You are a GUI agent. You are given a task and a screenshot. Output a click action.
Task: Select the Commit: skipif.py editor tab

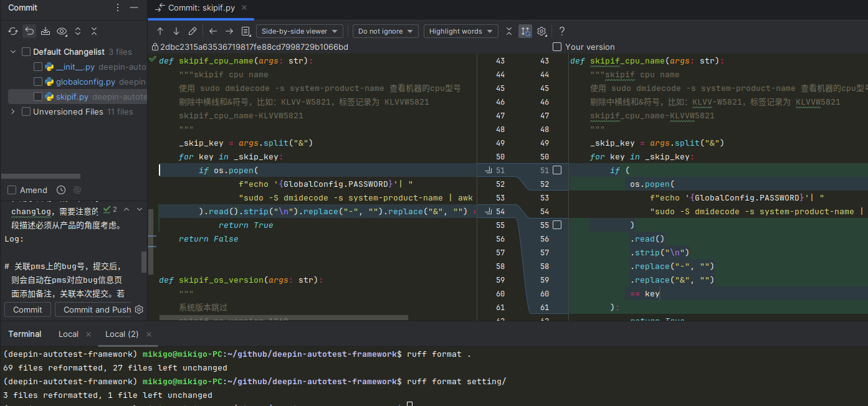point(198,7)
